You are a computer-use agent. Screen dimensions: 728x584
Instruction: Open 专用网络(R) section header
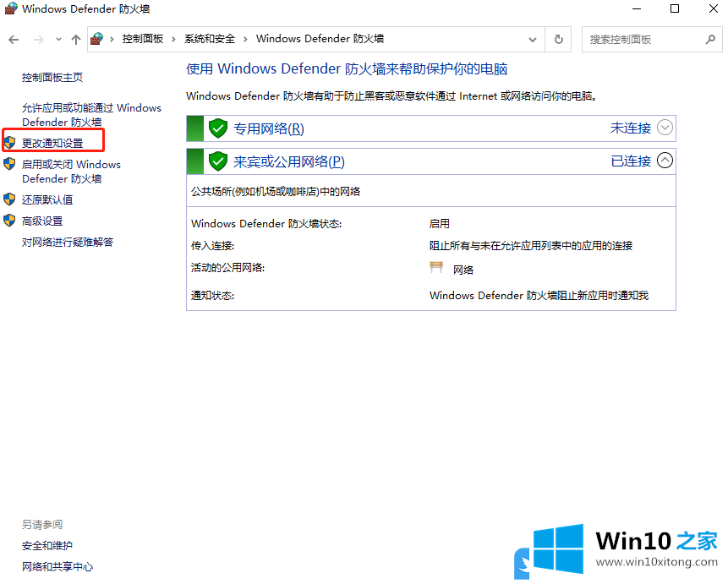point(268,128)
